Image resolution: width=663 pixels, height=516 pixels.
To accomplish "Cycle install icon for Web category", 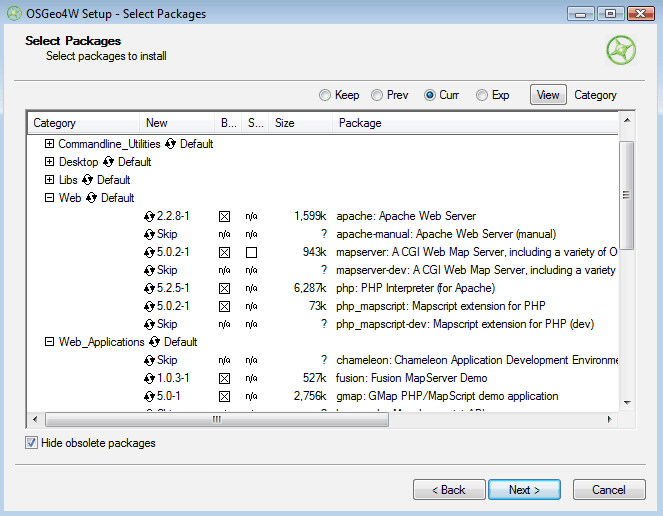I will coord(91,198).
